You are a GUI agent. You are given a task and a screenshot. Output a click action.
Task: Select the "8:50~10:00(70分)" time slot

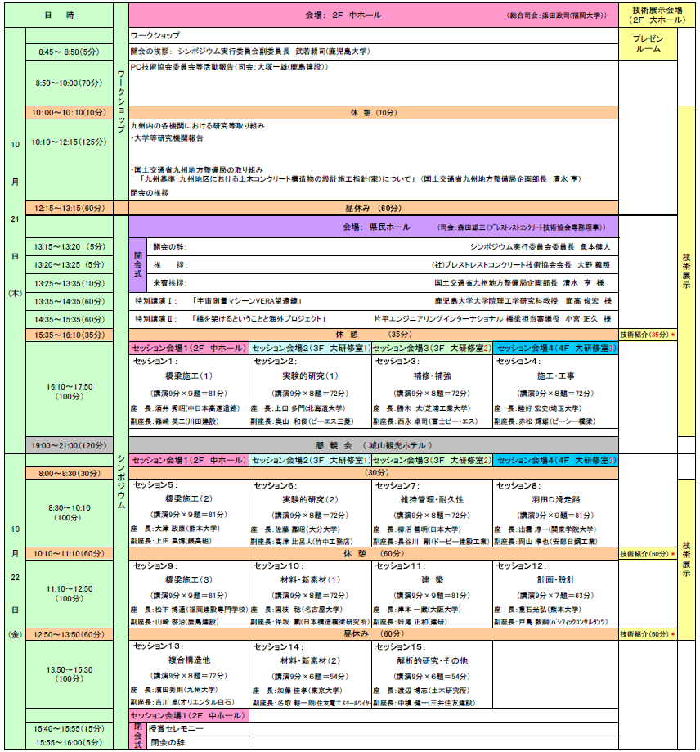(70, 83)
